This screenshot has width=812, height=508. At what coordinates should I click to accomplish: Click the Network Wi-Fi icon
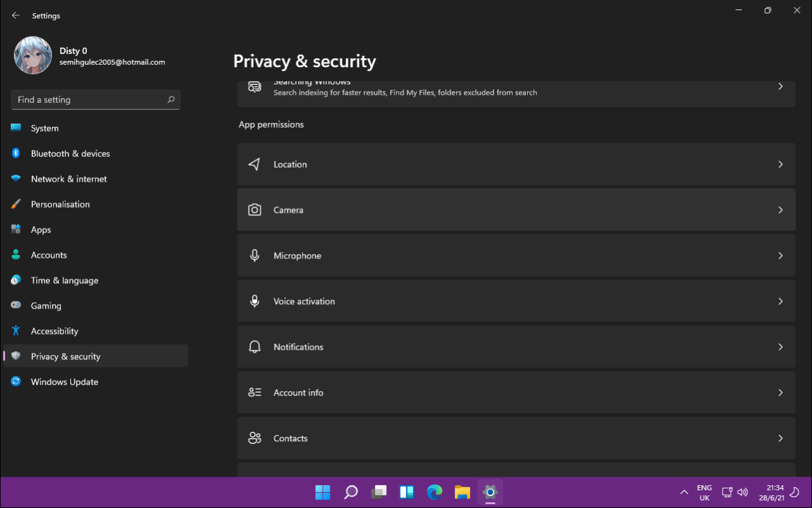coord(16,179)
